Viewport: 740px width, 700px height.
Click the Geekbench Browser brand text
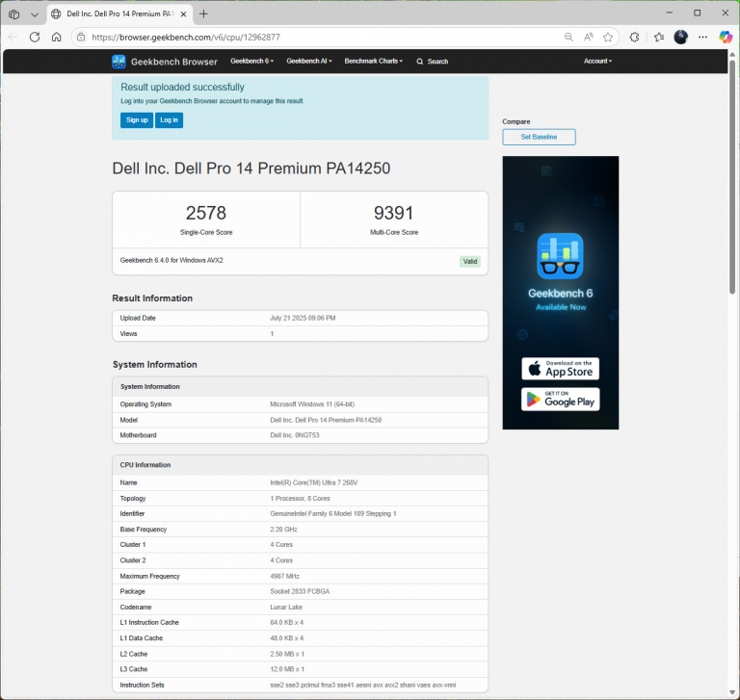pyautogui.click(x=174, y=62)
